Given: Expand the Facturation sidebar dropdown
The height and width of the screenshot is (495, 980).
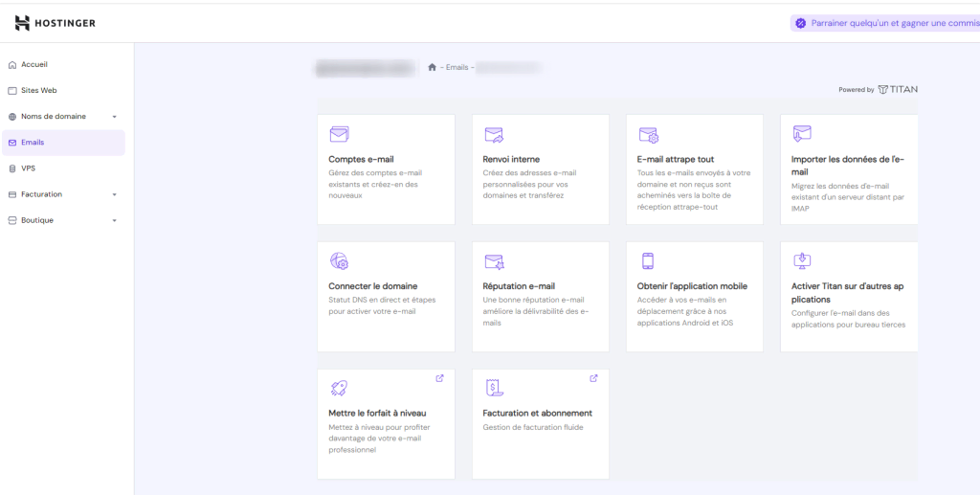Looking at the screenshot, I should coord(114,194).
